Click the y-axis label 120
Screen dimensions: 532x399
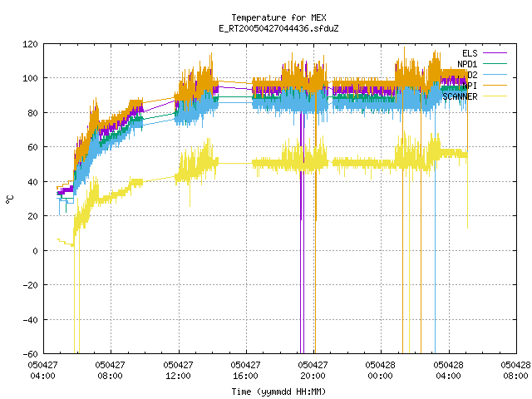point(30,44)
